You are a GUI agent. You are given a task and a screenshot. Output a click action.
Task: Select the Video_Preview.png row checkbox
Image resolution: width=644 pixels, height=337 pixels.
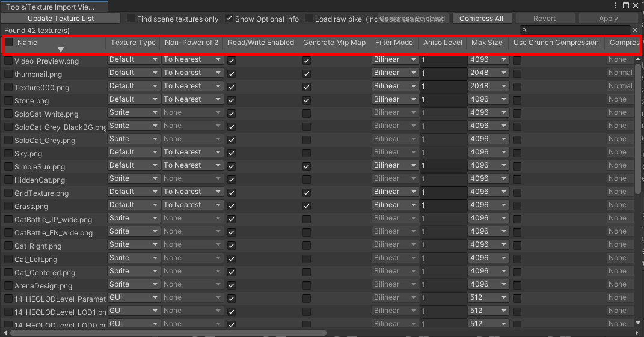8,61
